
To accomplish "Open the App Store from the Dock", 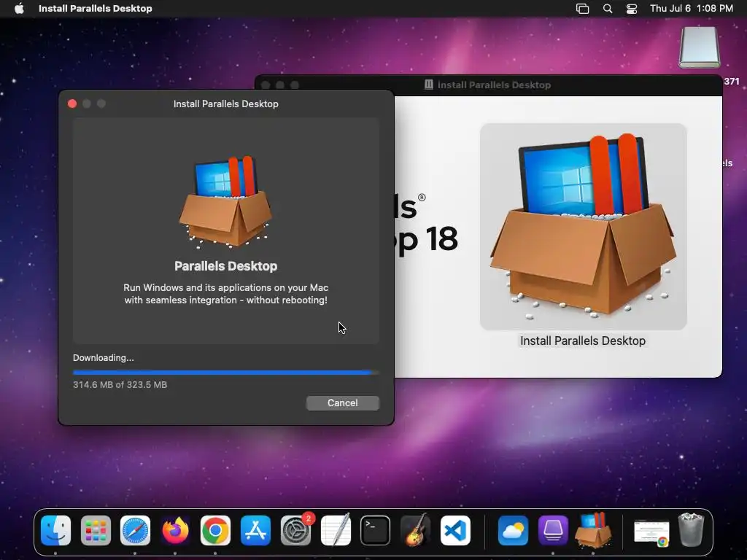I will (x=256, y=531).
